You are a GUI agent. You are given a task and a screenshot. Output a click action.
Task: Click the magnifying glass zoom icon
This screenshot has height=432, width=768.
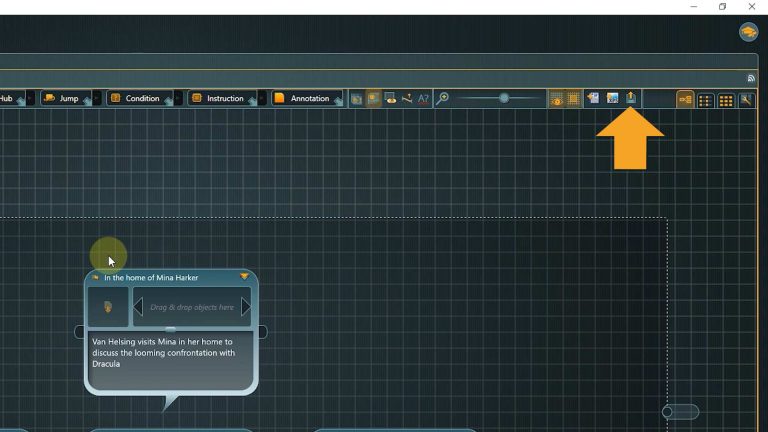[442, 98]
